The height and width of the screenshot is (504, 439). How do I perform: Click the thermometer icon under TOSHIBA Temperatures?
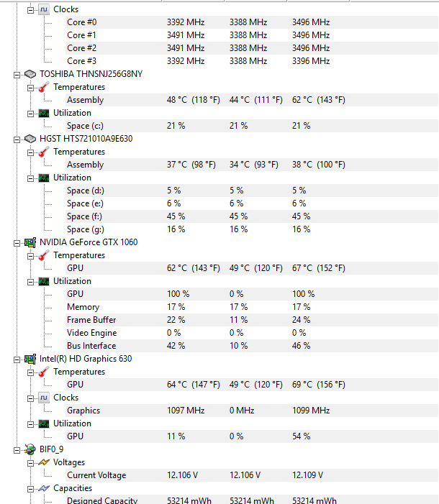(x=43, y=87)
